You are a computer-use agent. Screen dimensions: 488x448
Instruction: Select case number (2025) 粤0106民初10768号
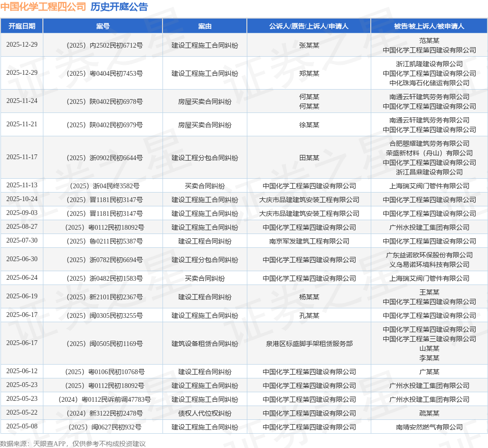pyautogui.click(x=104, y=372)
